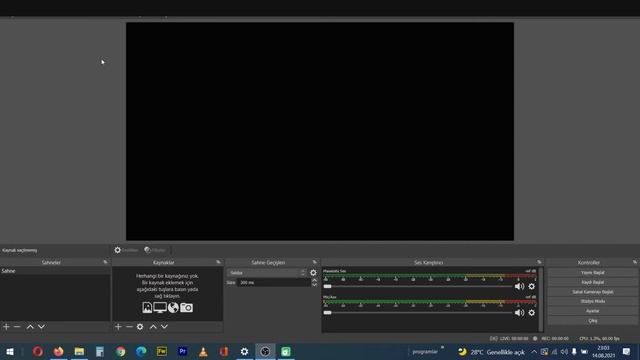The width and height of the screenshot is (640, 360).
Task: Open VLC media player from the taskbar
Action: [x=203, y=351]
